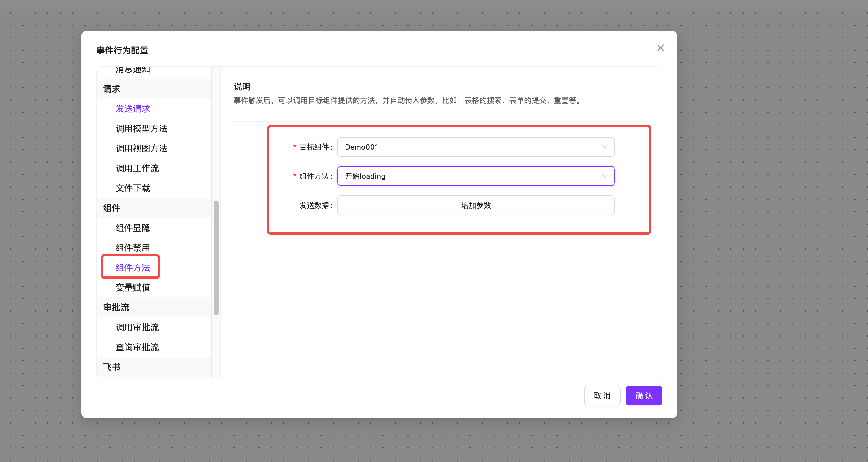Select 调用视图方法 in the sidebar
This screenshot has width=868, height=462.
[x=142, y=148]
